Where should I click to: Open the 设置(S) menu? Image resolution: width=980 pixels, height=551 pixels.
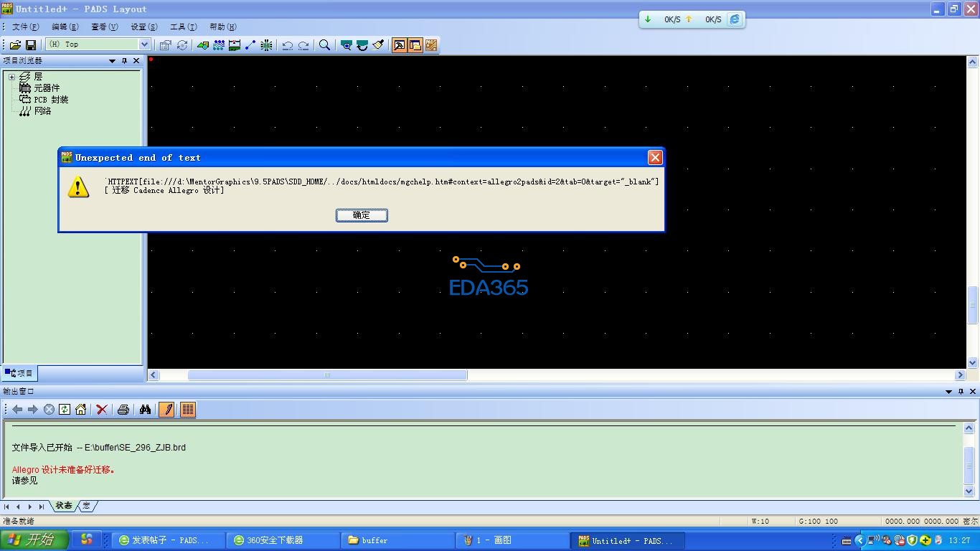click(144, 27)
